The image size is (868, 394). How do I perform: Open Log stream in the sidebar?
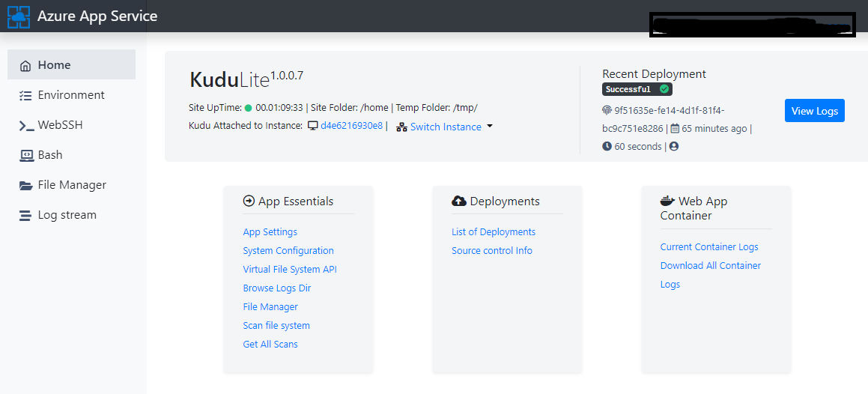pyautogui.click(x=71, y=215)
